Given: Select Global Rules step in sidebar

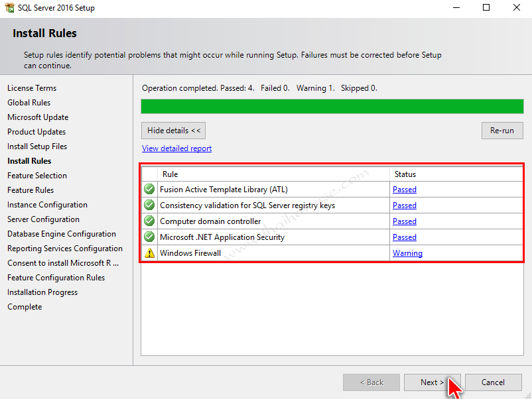Looking at the screenshot, I should [x=29, y=103].
